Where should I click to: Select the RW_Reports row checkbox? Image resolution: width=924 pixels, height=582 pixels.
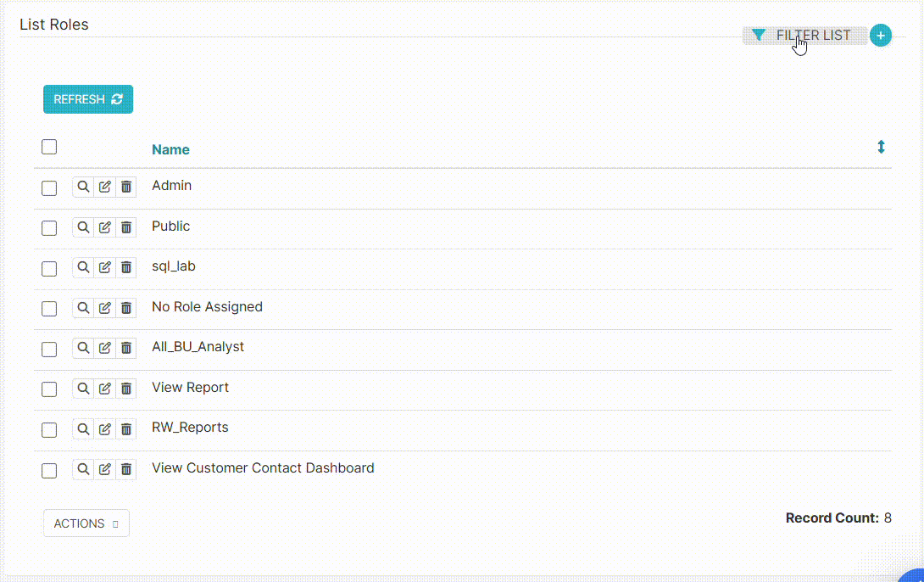pyautogui.click(x=49, y=430)
